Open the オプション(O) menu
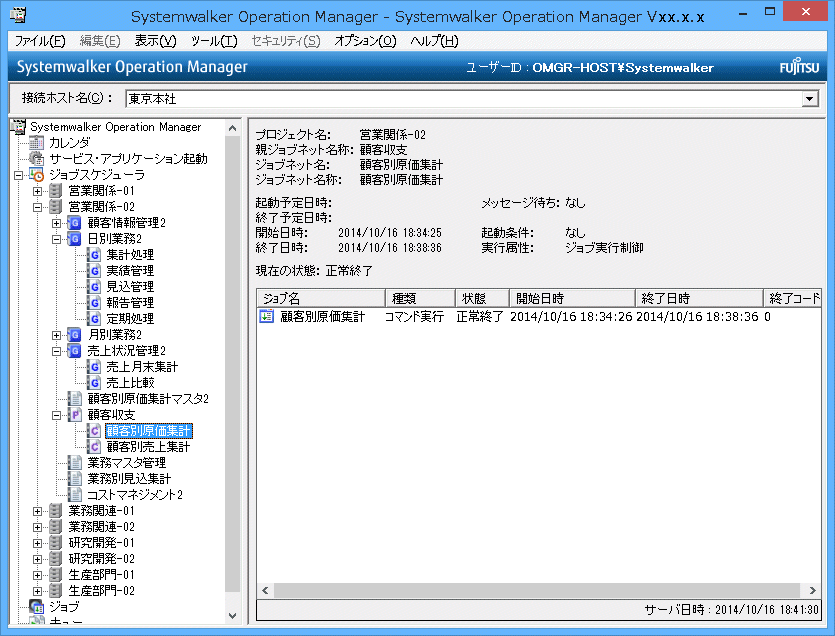 point(365,40)
